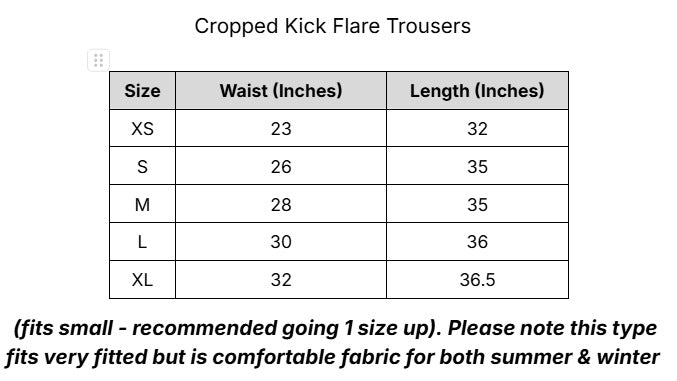Click the length value 36.5 cell
Screen dimensions: 677x381
coord(477,279)
